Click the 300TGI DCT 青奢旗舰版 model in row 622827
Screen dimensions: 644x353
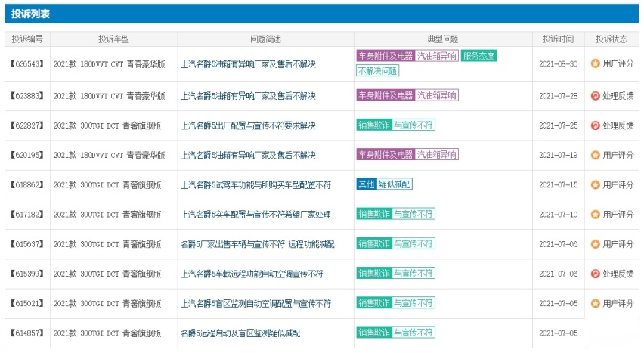[x=107, y=125]
